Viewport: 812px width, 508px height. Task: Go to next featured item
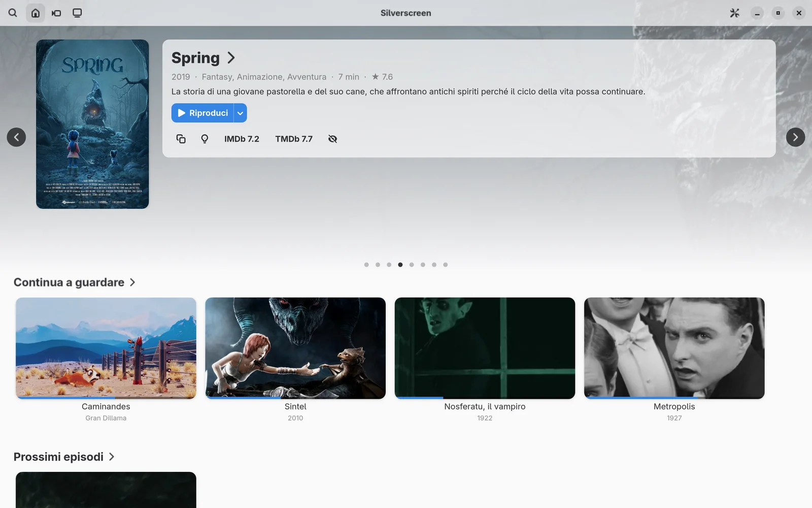(795, 137)
